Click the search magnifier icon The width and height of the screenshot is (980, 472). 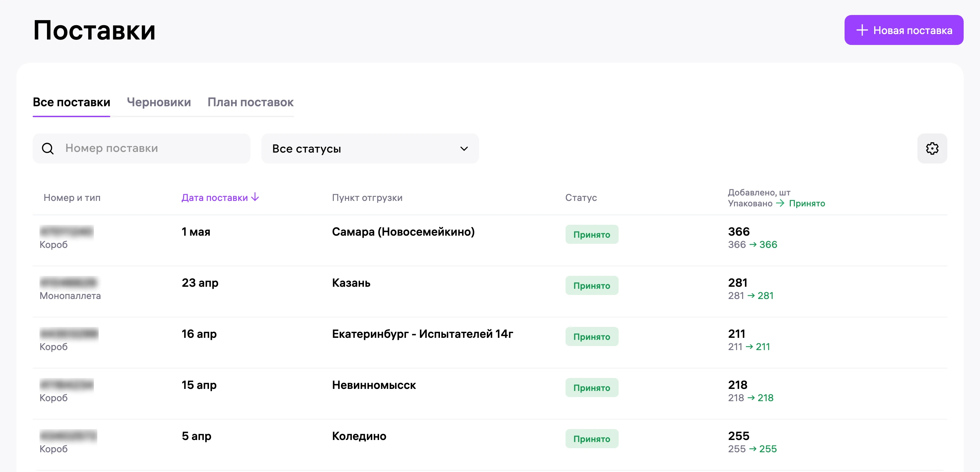coord(48,148)
